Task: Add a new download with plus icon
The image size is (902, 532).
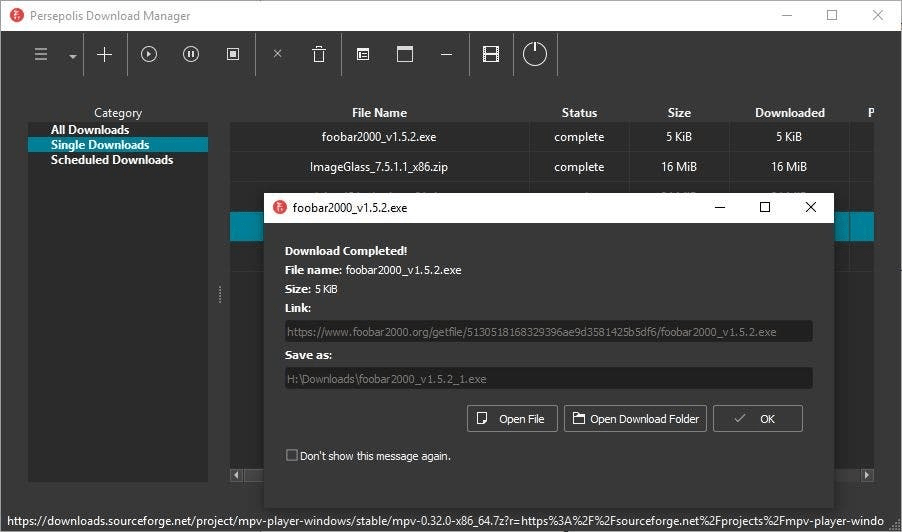Action: [x=104, y=55]
